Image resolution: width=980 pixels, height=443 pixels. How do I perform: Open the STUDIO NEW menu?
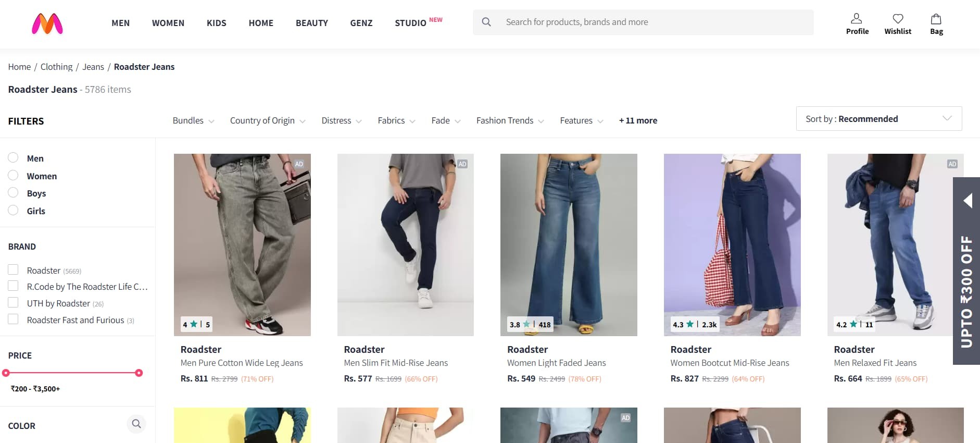coord(419,22)
